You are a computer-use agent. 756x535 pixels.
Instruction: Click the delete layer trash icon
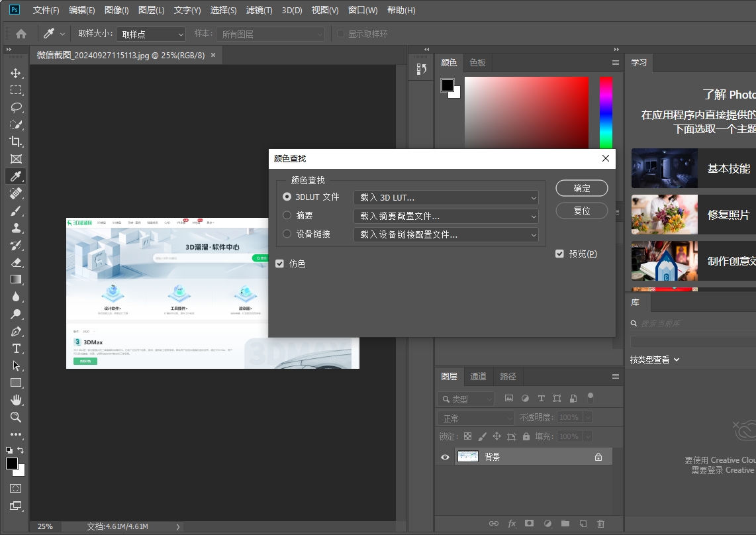click(x=600, y=523)
